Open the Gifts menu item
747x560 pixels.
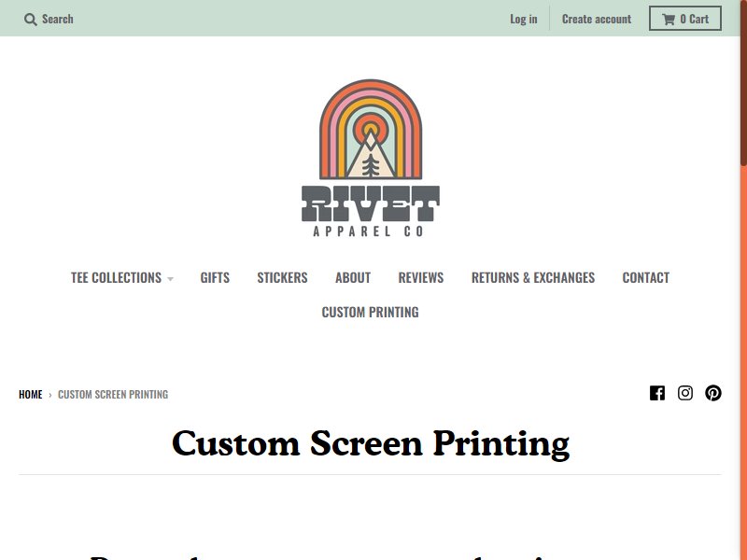tap(215, 277)
